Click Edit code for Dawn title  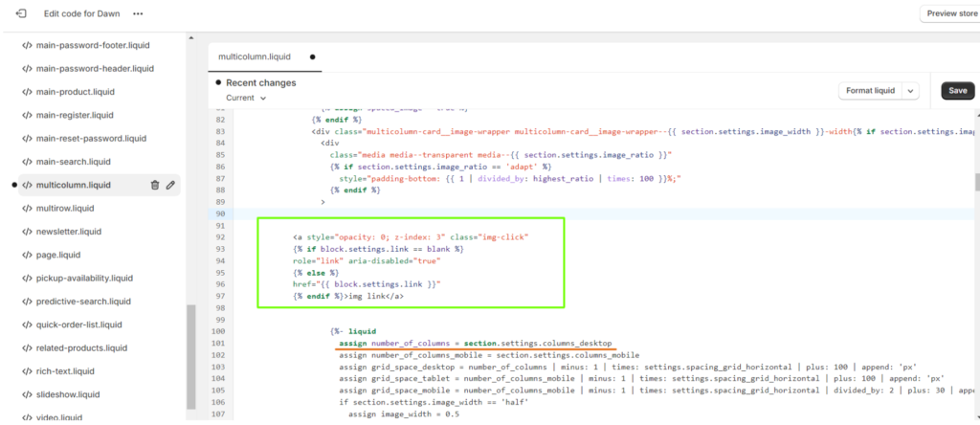[82, 13]
